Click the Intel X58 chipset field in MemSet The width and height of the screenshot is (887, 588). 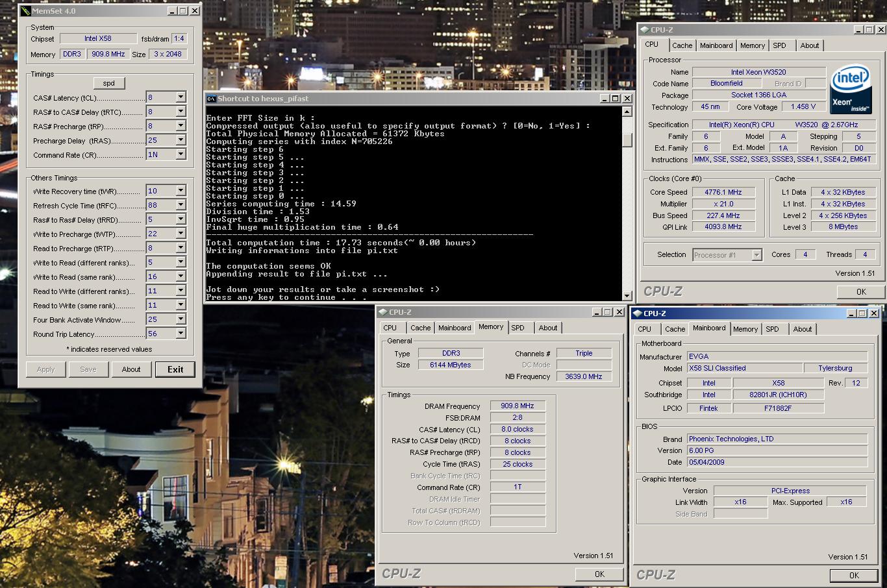point(98,38)
